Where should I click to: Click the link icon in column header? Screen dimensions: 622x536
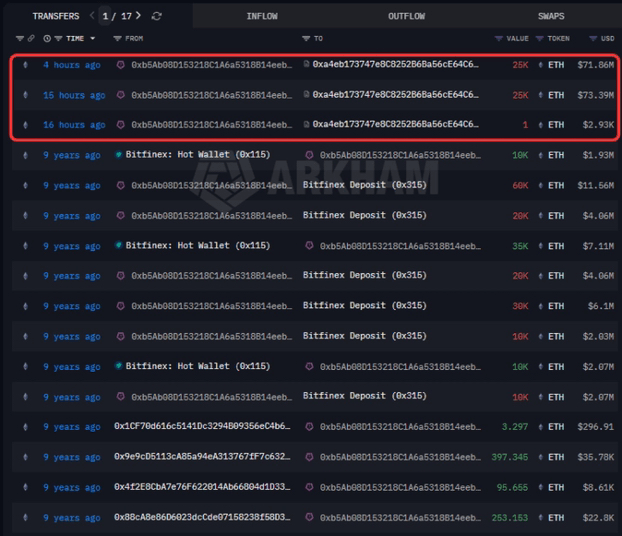(31, 39)
